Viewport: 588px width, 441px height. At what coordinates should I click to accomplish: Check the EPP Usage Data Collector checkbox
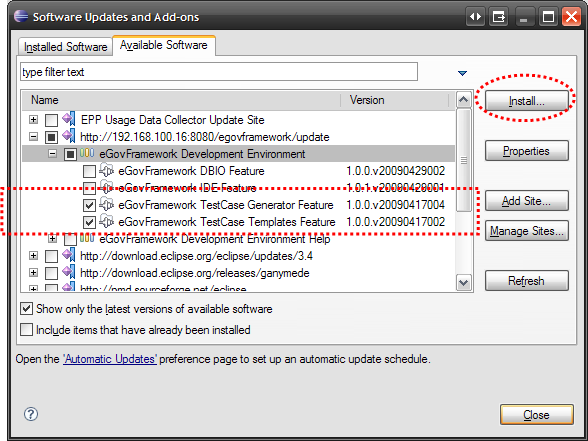[51, 120]
